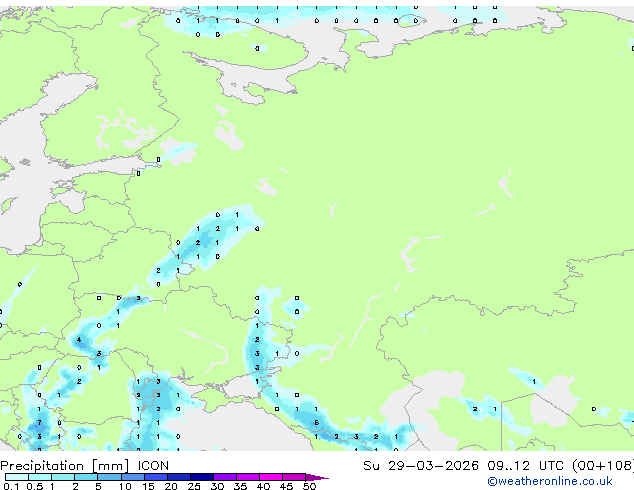Image resolution: width=634 pixels, height=490 pixels.
Task: Click the '0.1' legend scale value
Action: [11, 486]
